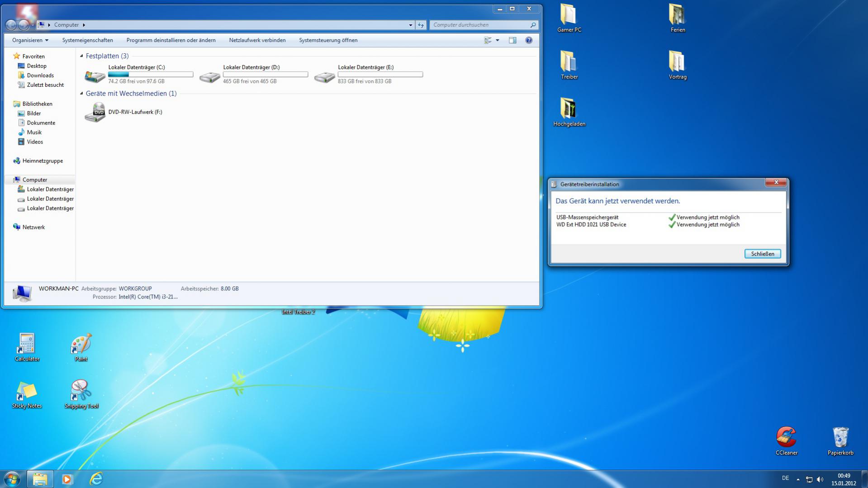Open Downloads in the navigation pane
Image resolution: width=868 pixels, height=488 pixels.
(x=40, y=76)
